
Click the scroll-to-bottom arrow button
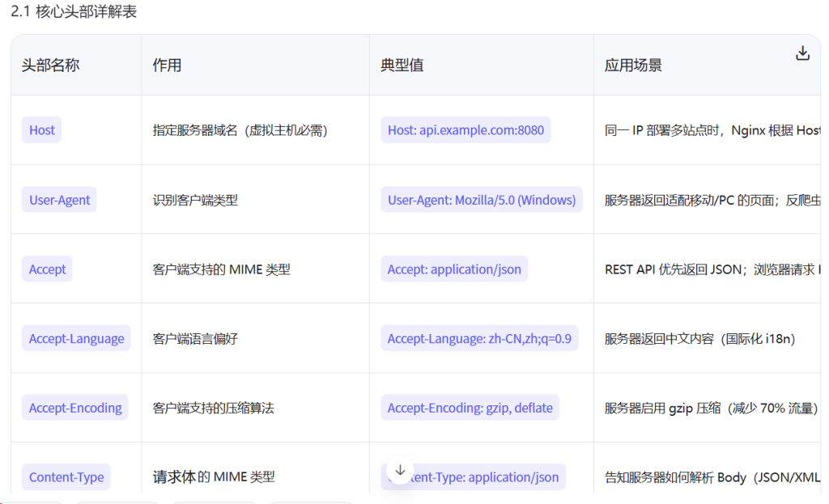tap(400, 470)
